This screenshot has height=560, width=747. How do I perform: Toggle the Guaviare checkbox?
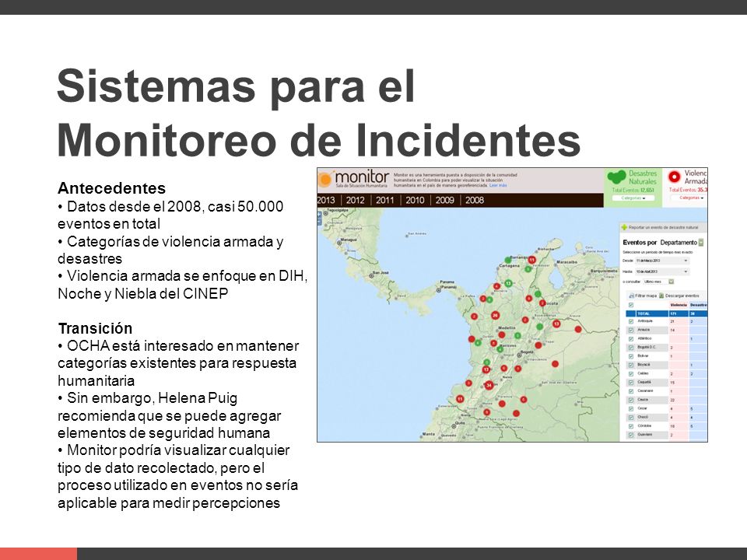[x=631, y=435]
